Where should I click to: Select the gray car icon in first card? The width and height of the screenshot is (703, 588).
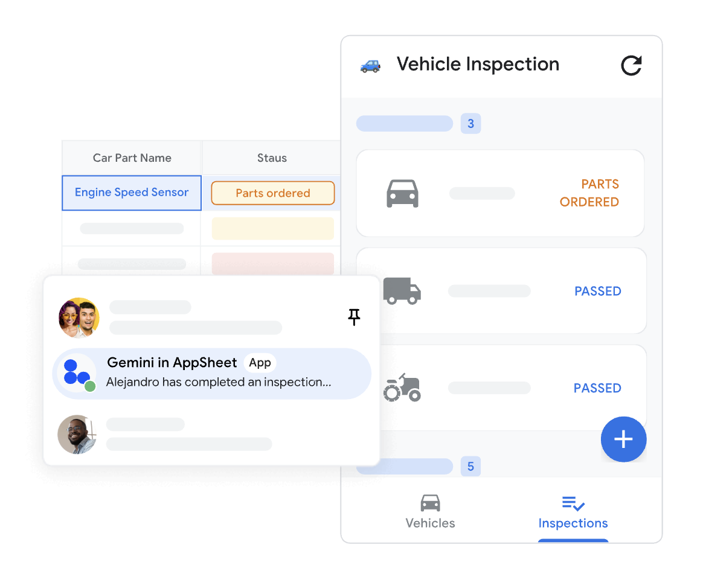pyautogui.click(x=402, y=193)
